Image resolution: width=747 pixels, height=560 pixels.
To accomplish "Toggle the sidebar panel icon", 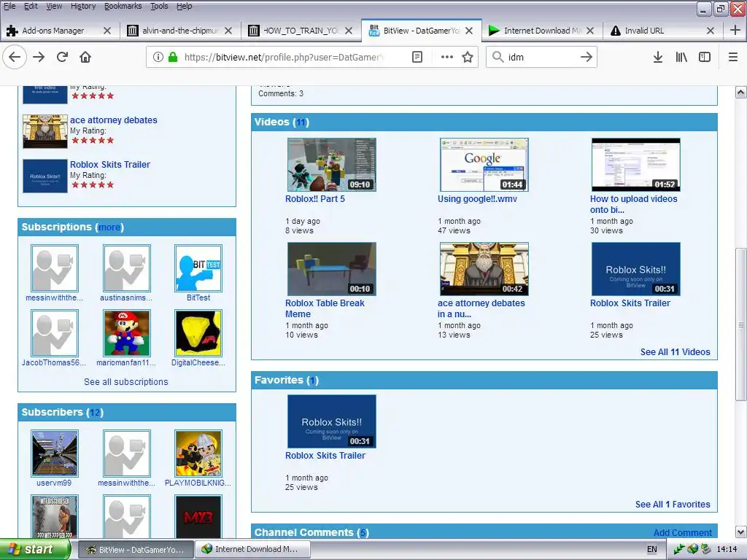I will (x=705, y=57).
